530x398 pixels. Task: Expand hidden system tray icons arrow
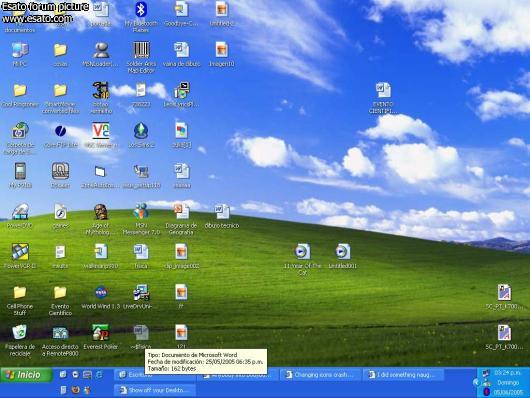(x=477, y=382)
